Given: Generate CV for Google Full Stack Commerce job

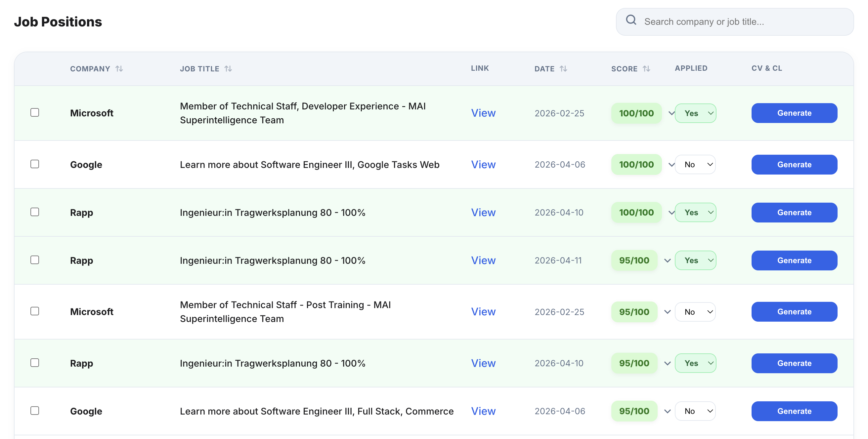Looking at the screenshot, I should [794, 411].
